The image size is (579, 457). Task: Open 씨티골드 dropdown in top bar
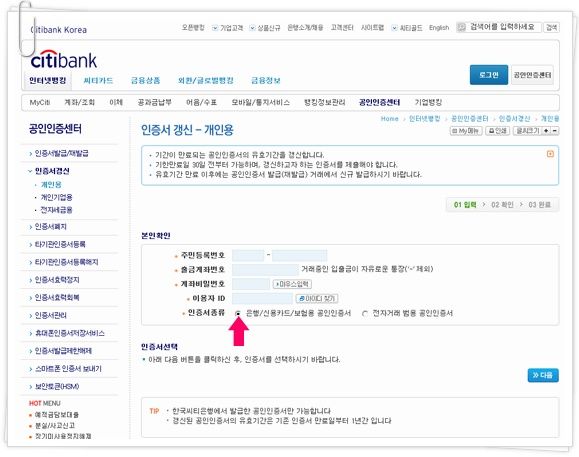coord(407,28)
